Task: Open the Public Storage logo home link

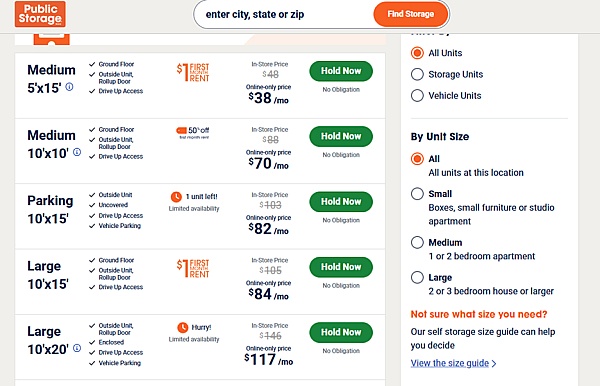Action: [40, 14]
